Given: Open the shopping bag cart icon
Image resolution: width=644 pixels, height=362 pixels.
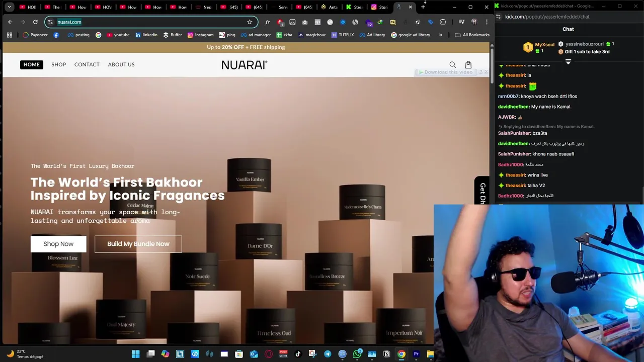Looking at the screenshot, I should [x=468, y=65].
